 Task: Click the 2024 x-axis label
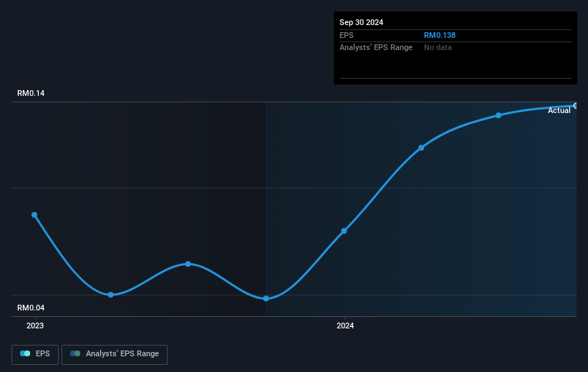345,326
